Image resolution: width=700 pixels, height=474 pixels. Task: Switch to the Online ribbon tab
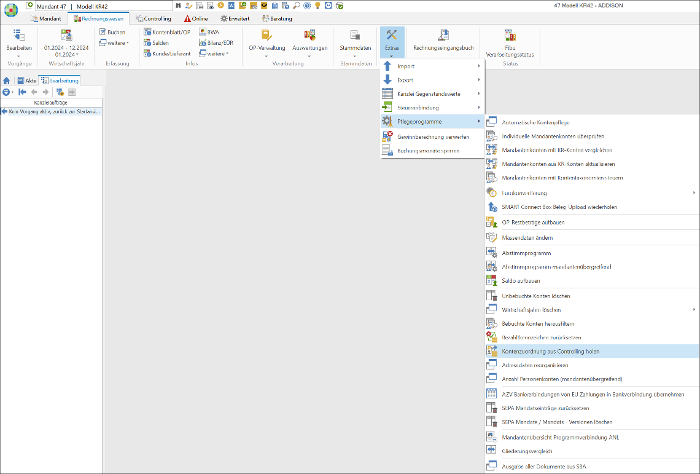196,19
